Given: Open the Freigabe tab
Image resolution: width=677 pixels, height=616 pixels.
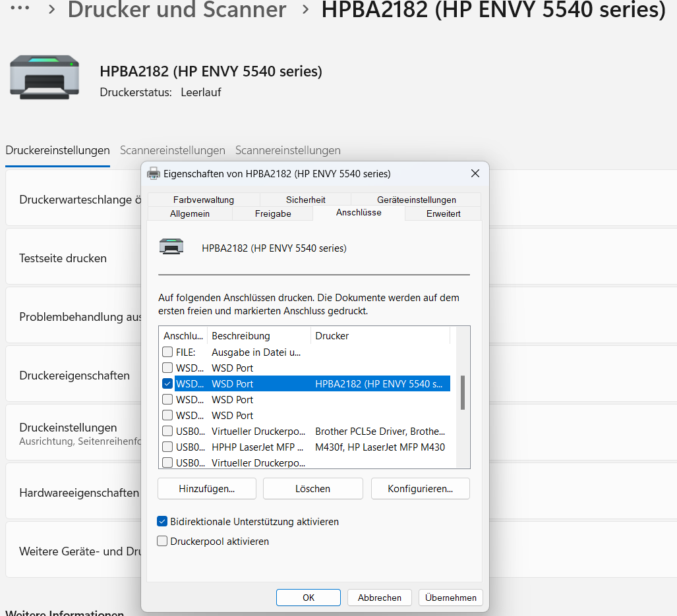Looking at the screenshot, I should pyautogui.click(x=273, y=213).
